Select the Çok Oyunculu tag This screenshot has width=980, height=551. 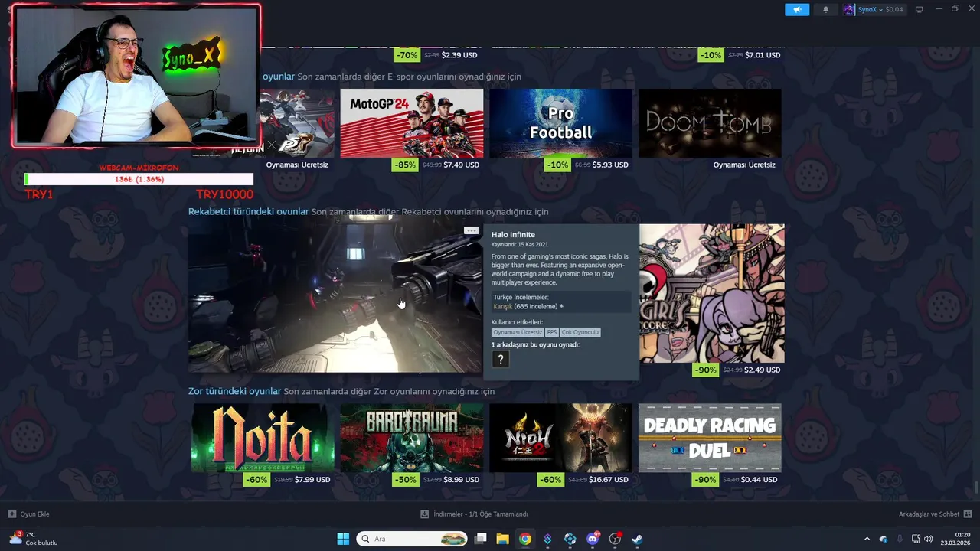point(580,332)
